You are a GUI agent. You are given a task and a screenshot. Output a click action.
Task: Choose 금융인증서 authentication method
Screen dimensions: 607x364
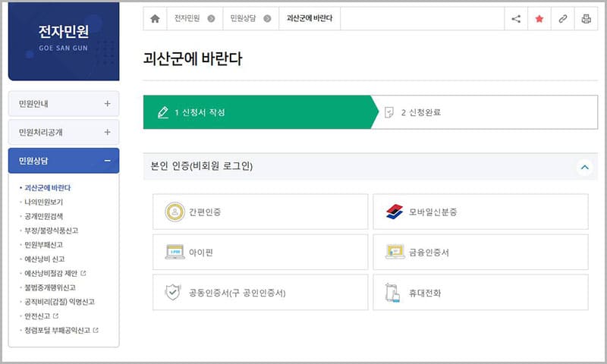pos(480,253)
